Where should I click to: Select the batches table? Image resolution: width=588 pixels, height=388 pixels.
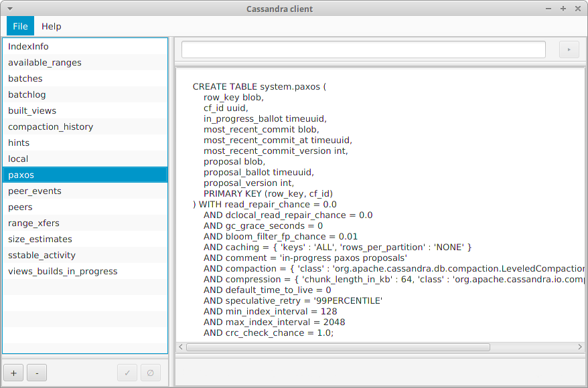(x=85, y=79)
